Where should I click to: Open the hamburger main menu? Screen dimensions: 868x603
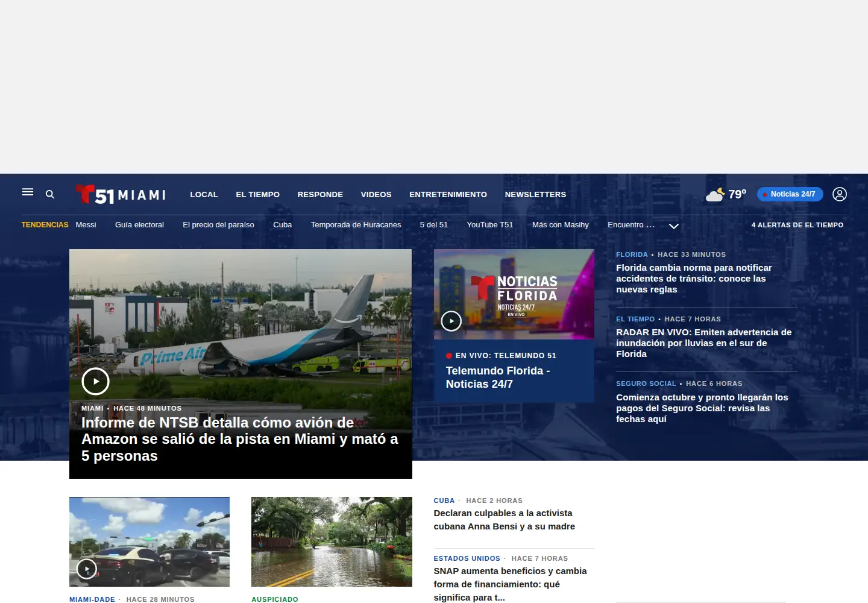click(28, 192)
